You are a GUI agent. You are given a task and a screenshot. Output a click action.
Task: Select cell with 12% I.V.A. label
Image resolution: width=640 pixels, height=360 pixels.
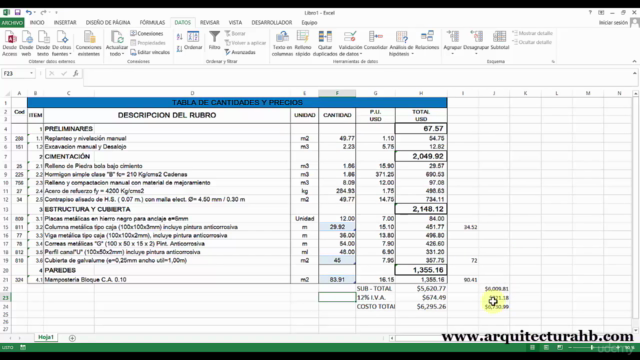pyautogui.click(x=375, y=298)
